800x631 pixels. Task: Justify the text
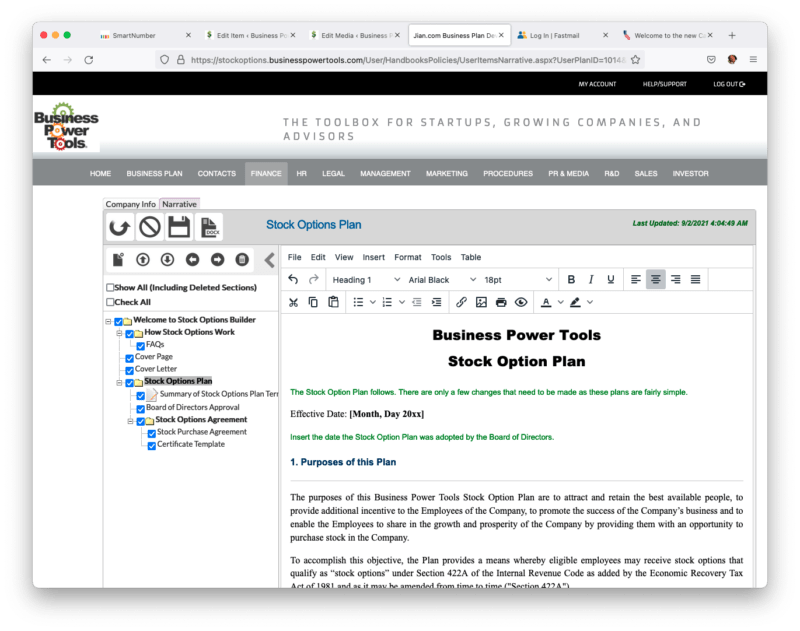point(695,280)
